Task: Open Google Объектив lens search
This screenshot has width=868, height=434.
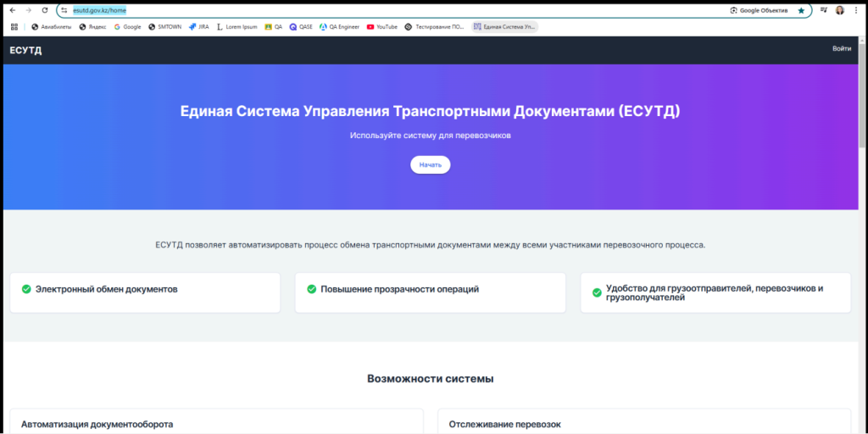Action: [759, 10]
